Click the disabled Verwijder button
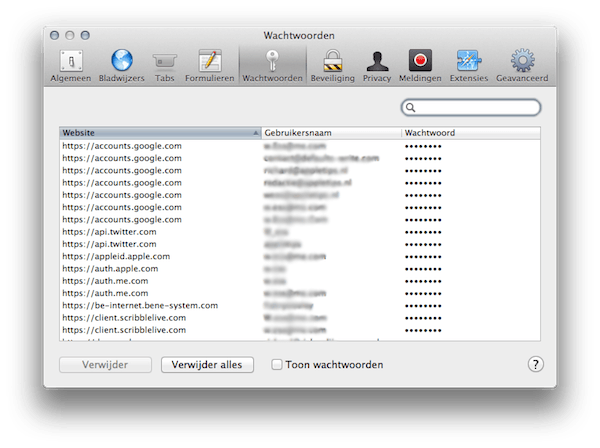 [105, 365]
